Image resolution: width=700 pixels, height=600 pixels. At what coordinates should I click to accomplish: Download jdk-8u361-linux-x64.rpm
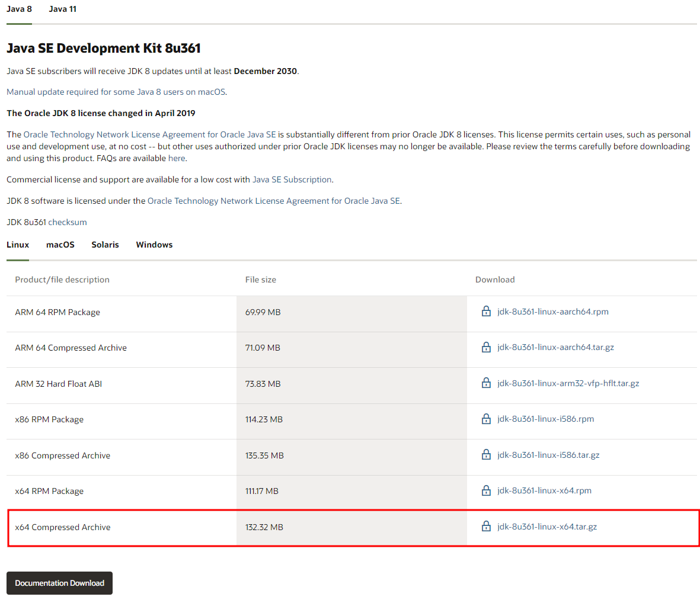pyautogui.click(x=544, y=490)
